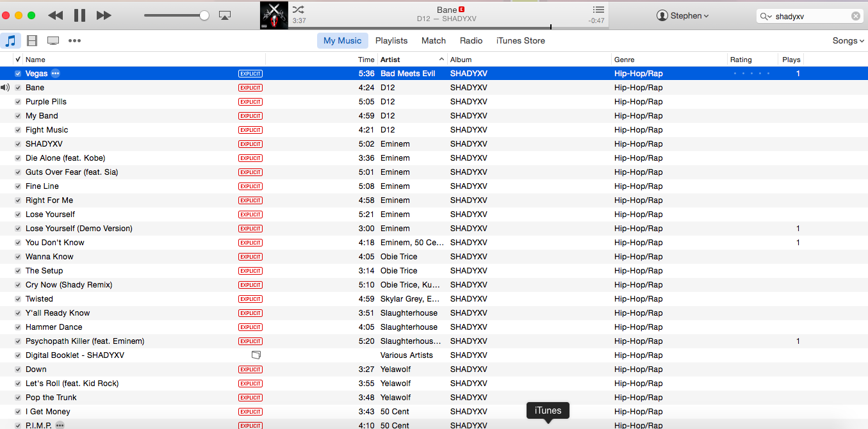Click the Explicit badge on Hammer Dance row
868x429 pixels.
click(250, 327)
